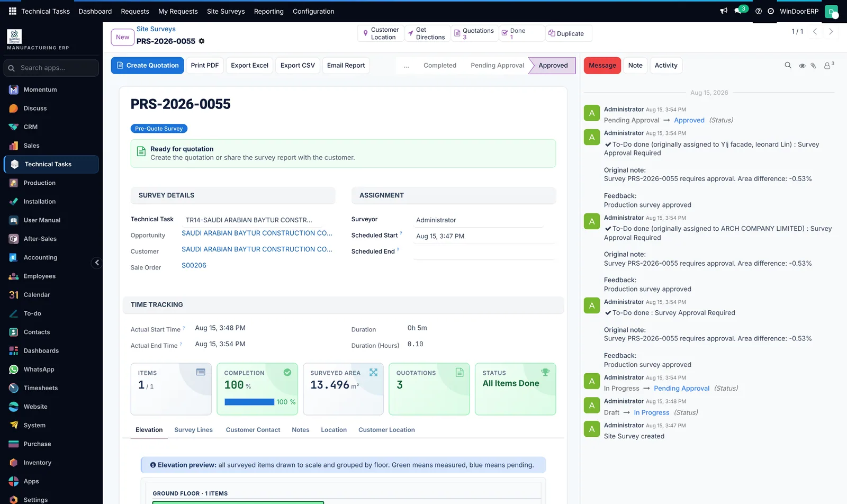Switch to the Customer Contact tab

pos(253,430)
